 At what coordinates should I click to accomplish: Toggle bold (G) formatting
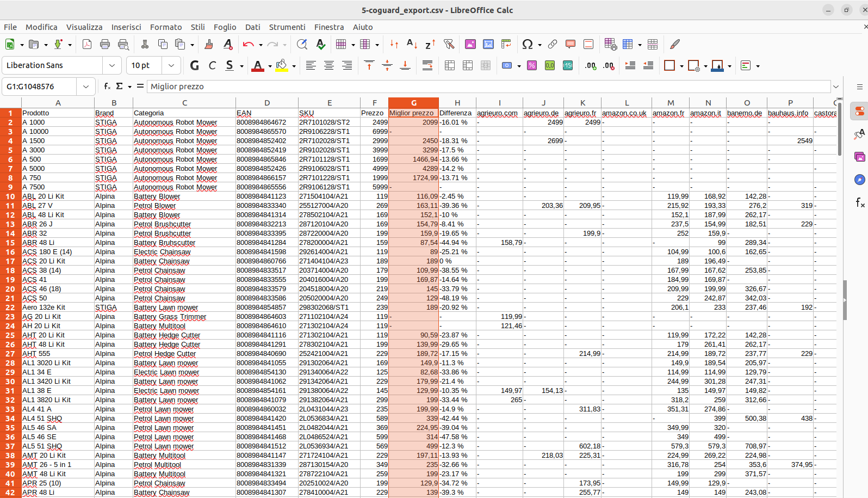coord(195,65)
